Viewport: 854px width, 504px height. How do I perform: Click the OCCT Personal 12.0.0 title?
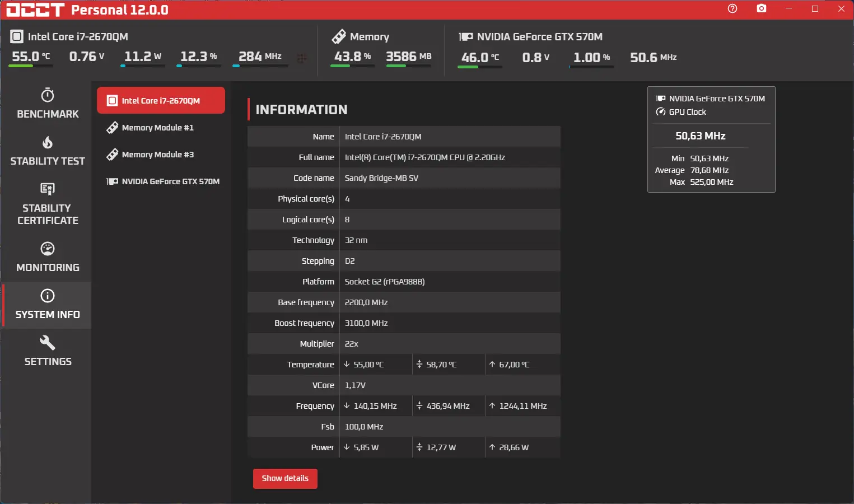click(87, 10)
